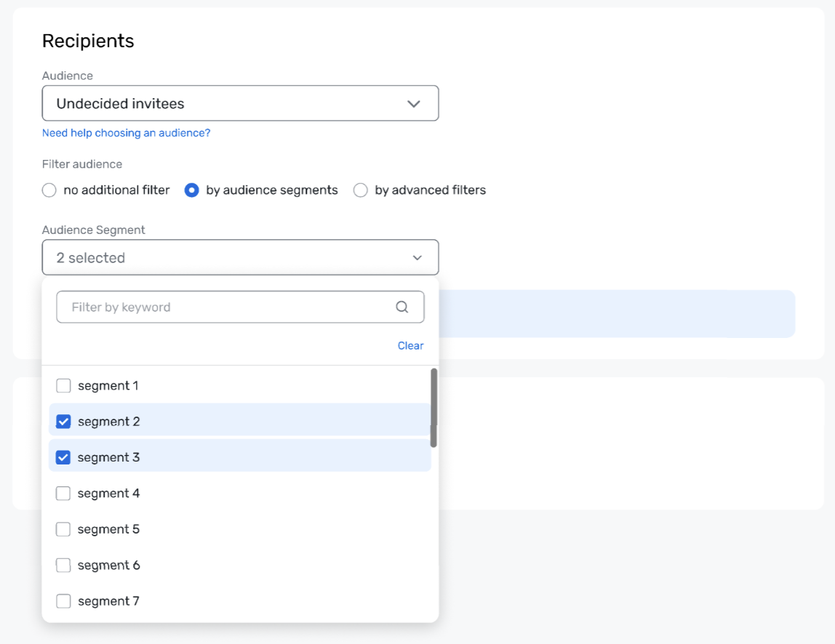
Task: Check the segment 5 checkbox
Action: pos(63,529)
